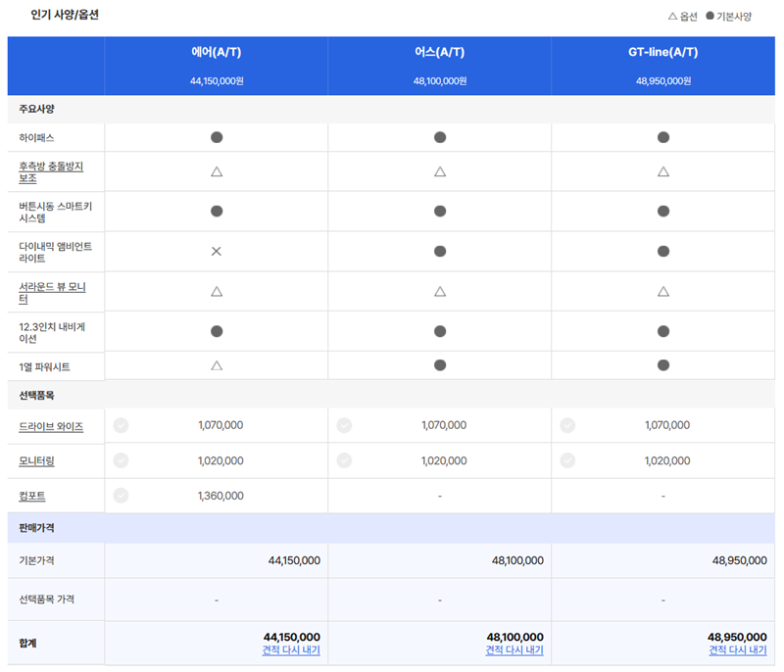Open 드라이브 와이즈 option link
784x672 pixels.
pos(51,427)
